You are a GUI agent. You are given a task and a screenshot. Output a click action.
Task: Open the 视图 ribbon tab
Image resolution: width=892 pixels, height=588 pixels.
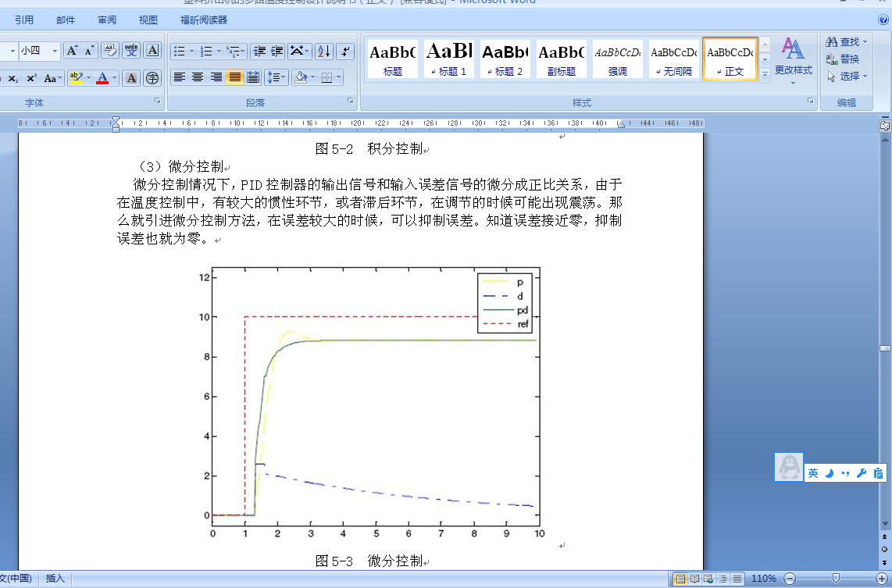pyautogui.click(x=148, y=20)
